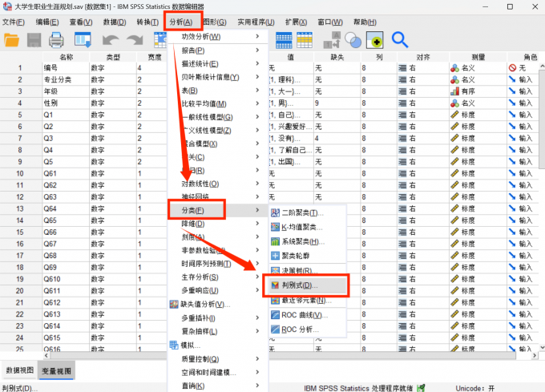Screen dimensions: 545x392
Task: Expand the 多重响应 submenu arrow
Action: click(x=257, y=290)
